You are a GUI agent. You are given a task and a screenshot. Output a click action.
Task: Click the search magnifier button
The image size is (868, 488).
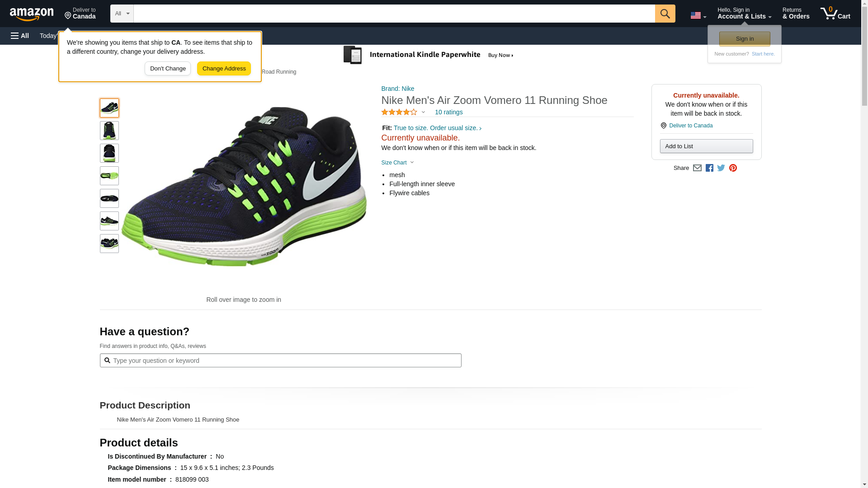pyautogui.click(x=665, y=14)
